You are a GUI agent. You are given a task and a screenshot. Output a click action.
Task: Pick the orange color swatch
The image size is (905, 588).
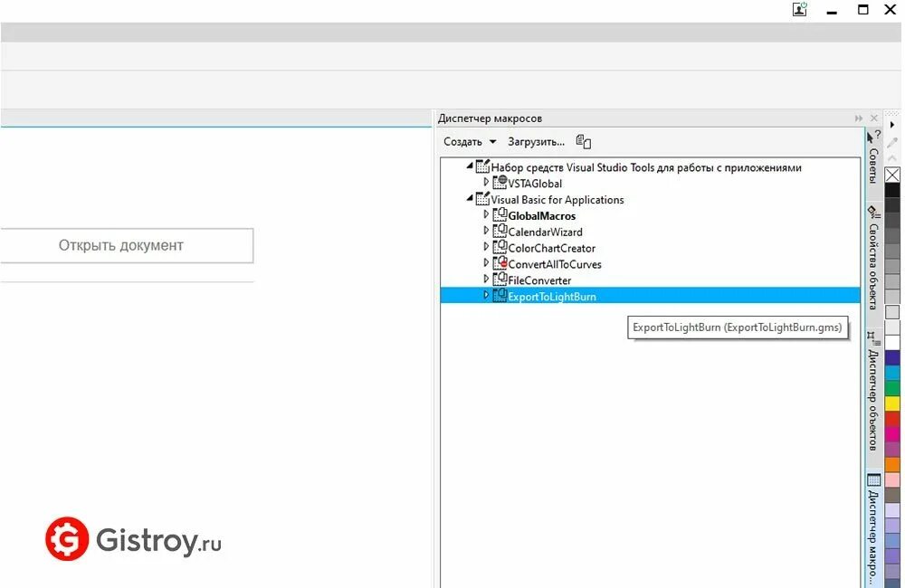tap(892, 464)
